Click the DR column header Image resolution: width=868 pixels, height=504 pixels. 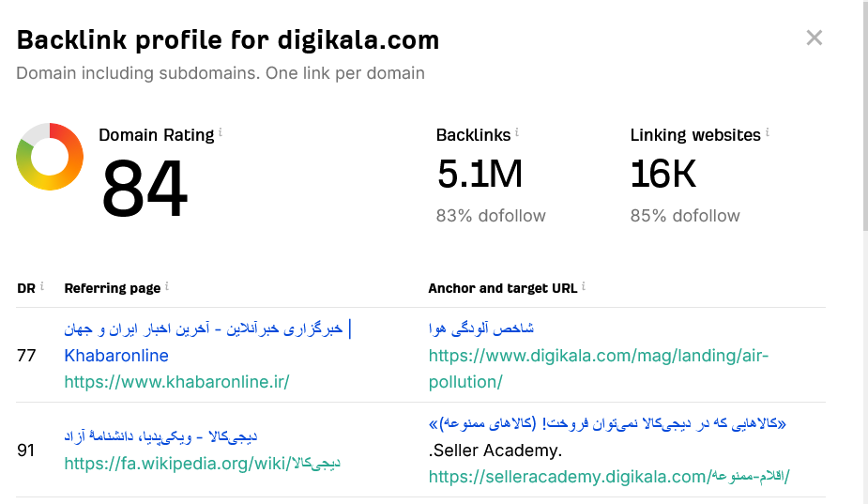pyautogui.click(x=26, y=288)
